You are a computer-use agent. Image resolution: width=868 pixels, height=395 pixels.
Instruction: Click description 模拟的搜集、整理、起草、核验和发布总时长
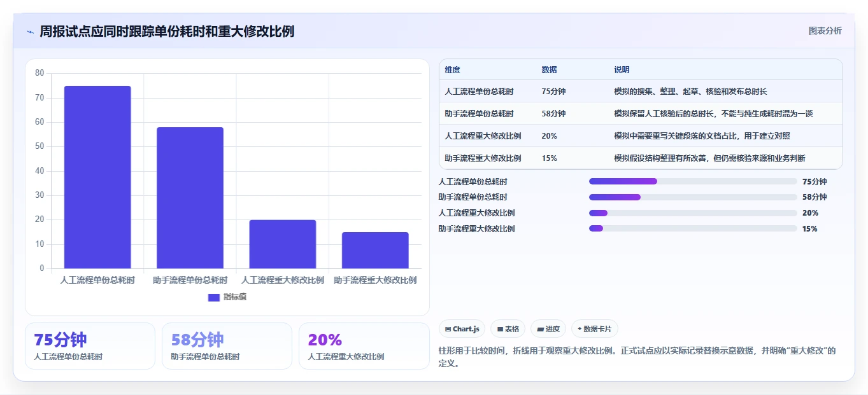click(x=690, y=92)
